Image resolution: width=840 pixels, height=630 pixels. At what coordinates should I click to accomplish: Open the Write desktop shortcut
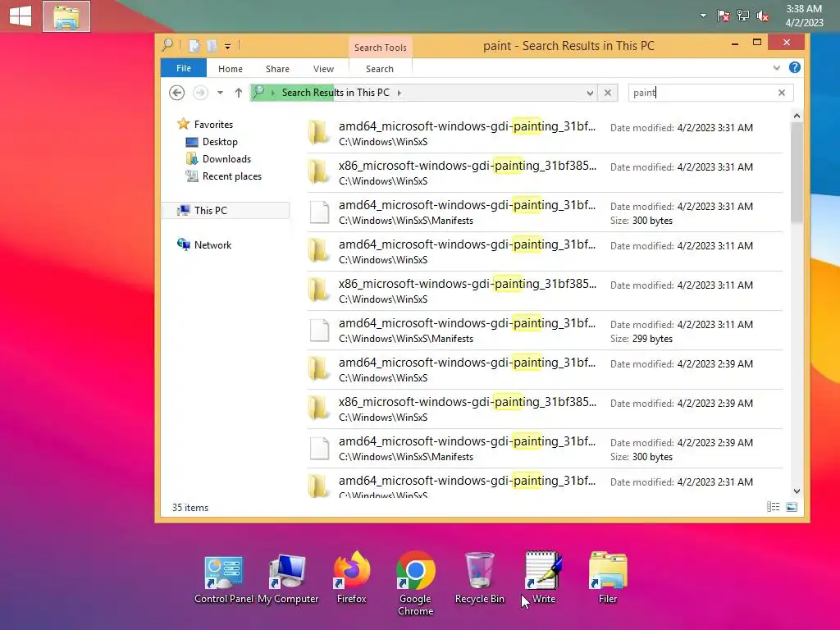(x=544, y=578)
